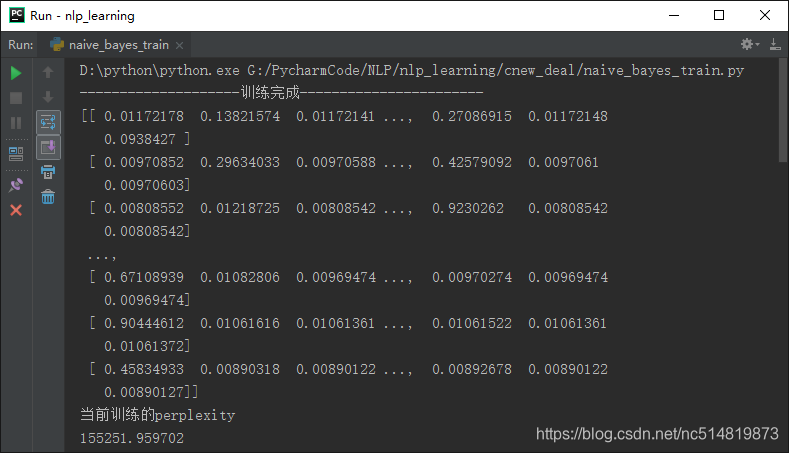Viewport: 789px width, 453px height.
Task: Toggle Scroll to End of output
Action: click(48, 147)
